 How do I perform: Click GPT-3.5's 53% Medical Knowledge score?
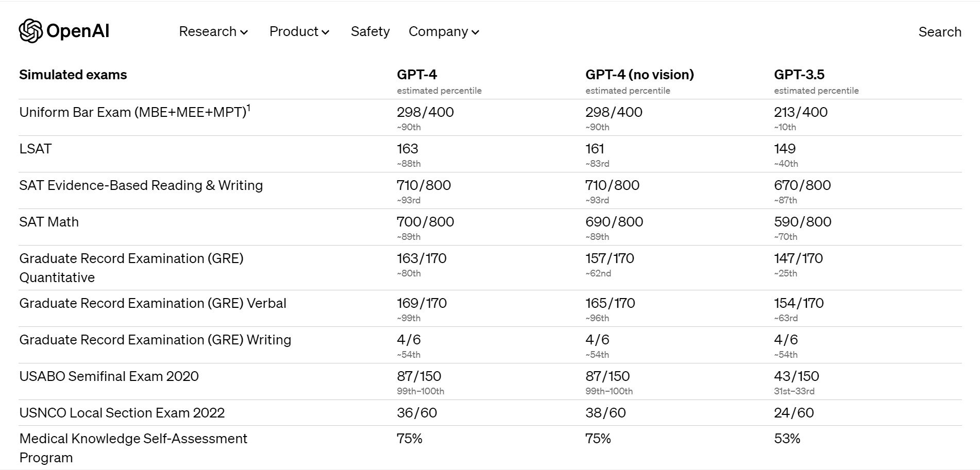[x=787, y=439]
